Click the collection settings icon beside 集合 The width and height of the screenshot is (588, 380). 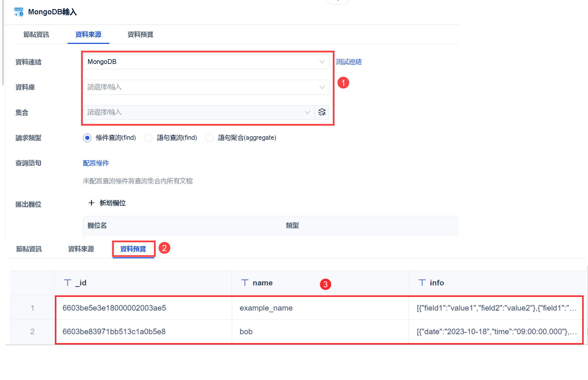tap(322, 113)
